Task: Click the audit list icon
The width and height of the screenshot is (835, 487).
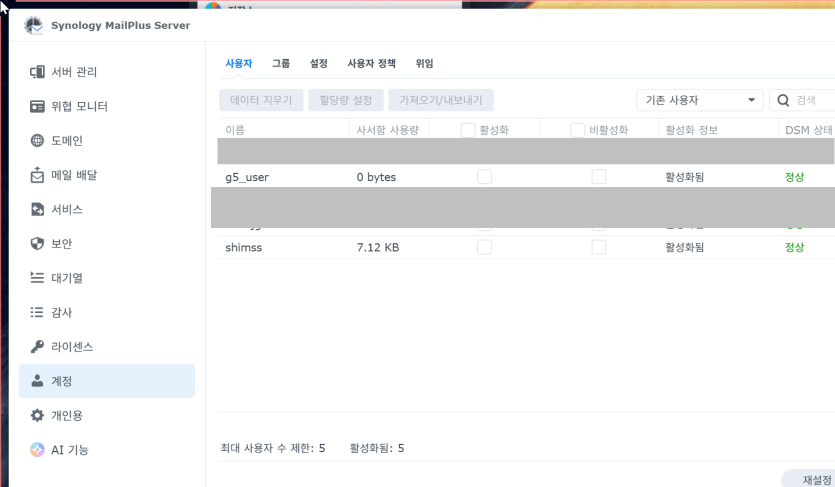Action: [x=37, y=312]
